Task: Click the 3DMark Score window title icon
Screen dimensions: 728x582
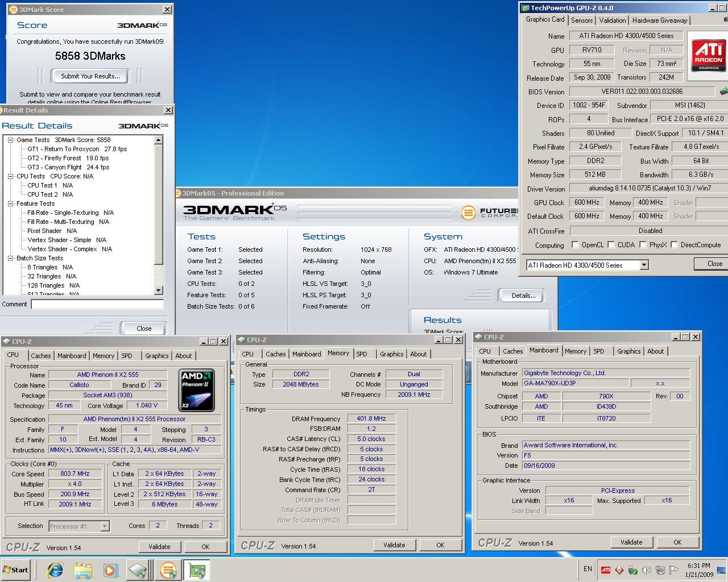Action: point(13,10)
